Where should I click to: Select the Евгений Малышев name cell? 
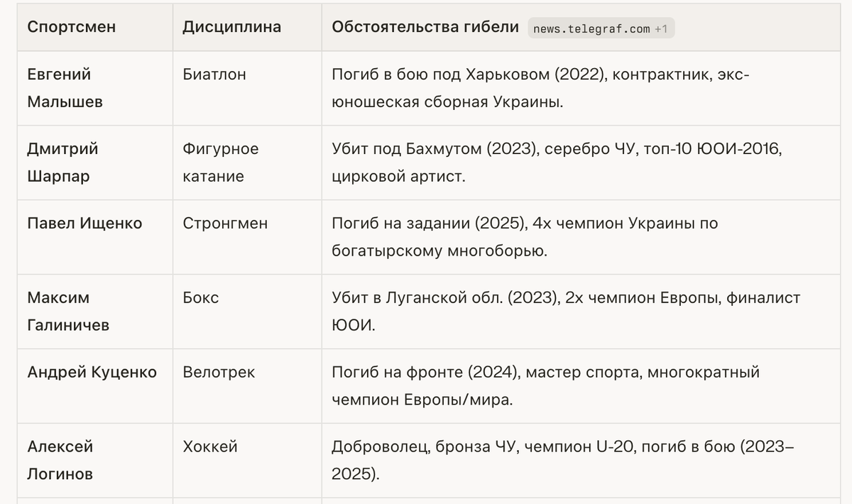tap(65, 88)
